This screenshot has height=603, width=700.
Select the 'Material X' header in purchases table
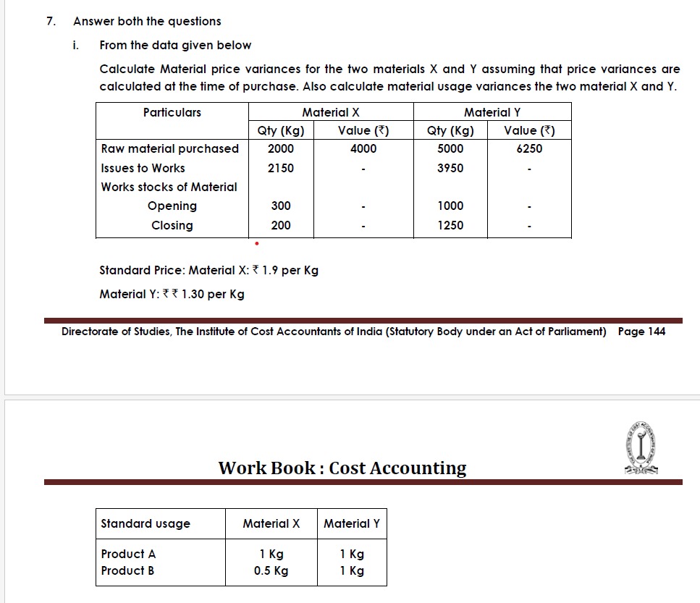[330, 112]
